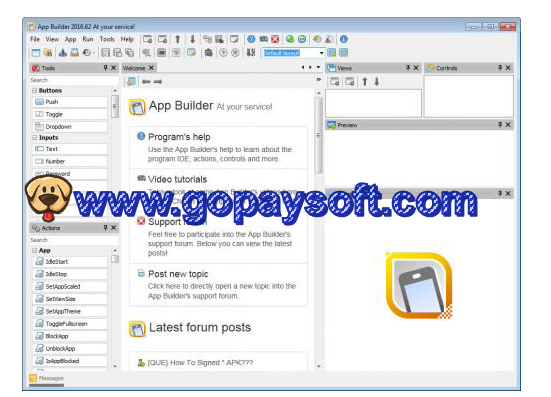Image resolution: width=551 pixels, height=397 pixels.
Task: Click the red support lifebuoy toolbar icon
Action: [275, 39]
